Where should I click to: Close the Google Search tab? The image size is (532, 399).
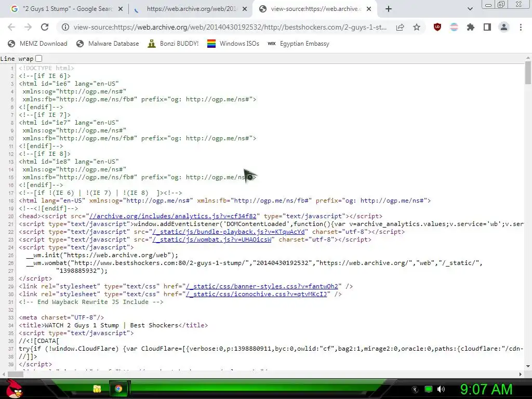click(121, 9)
